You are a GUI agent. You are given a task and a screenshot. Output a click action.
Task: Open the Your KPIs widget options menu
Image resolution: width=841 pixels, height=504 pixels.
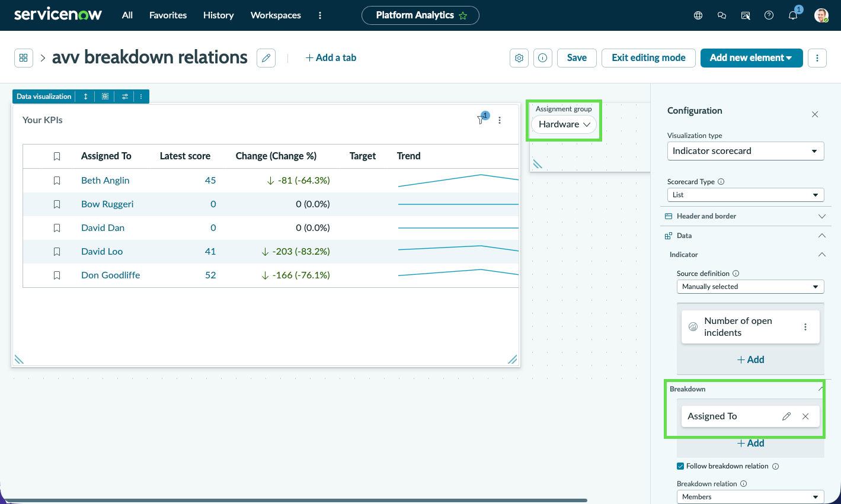point(500,120)
